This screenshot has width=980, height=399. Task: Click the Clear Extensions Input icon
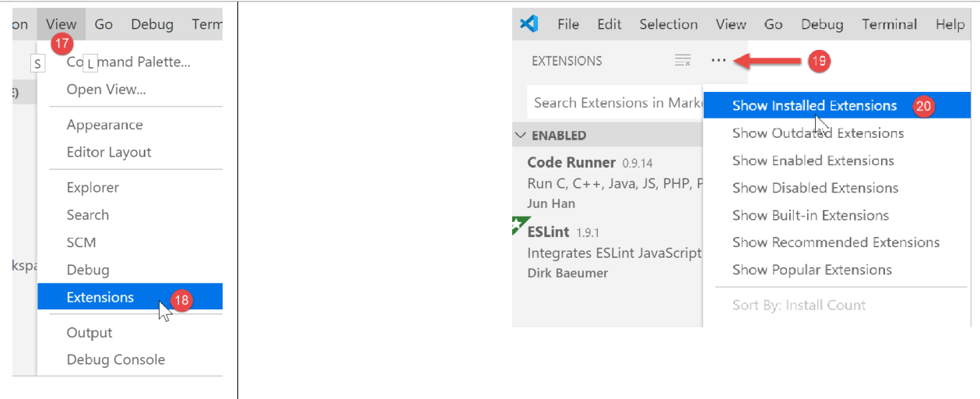pos(683,61)
